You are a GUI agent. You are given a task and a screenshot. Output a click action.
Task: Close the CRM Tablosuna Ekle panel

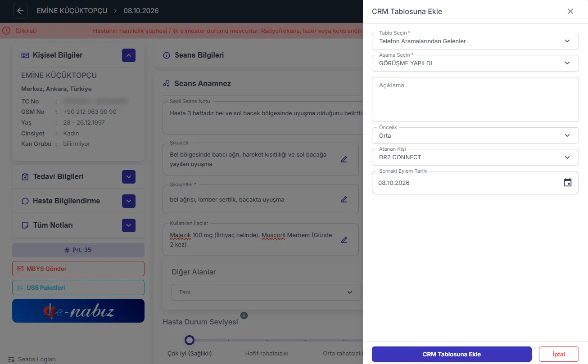[x=570, y=11]
